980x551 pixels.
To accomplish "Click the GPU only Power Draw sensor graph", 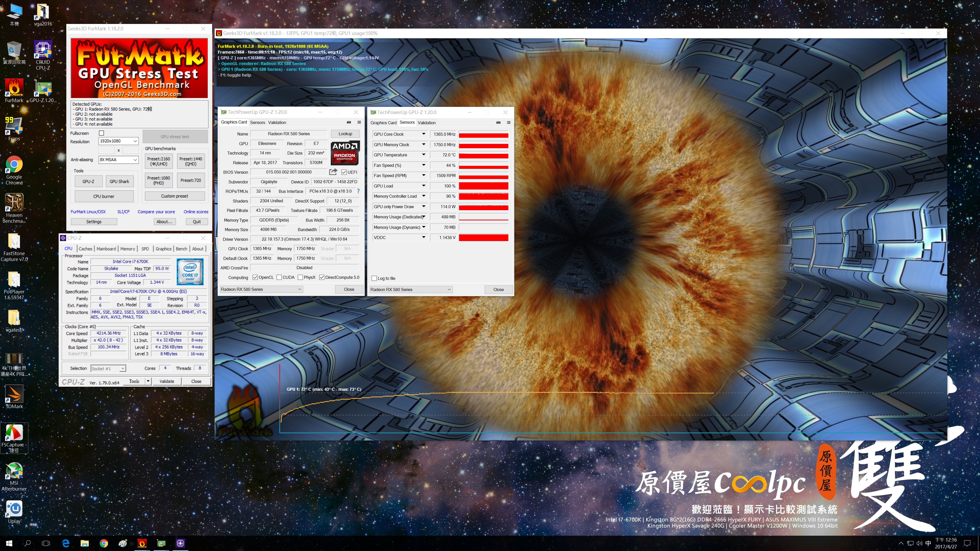I will tap(483, 206).
